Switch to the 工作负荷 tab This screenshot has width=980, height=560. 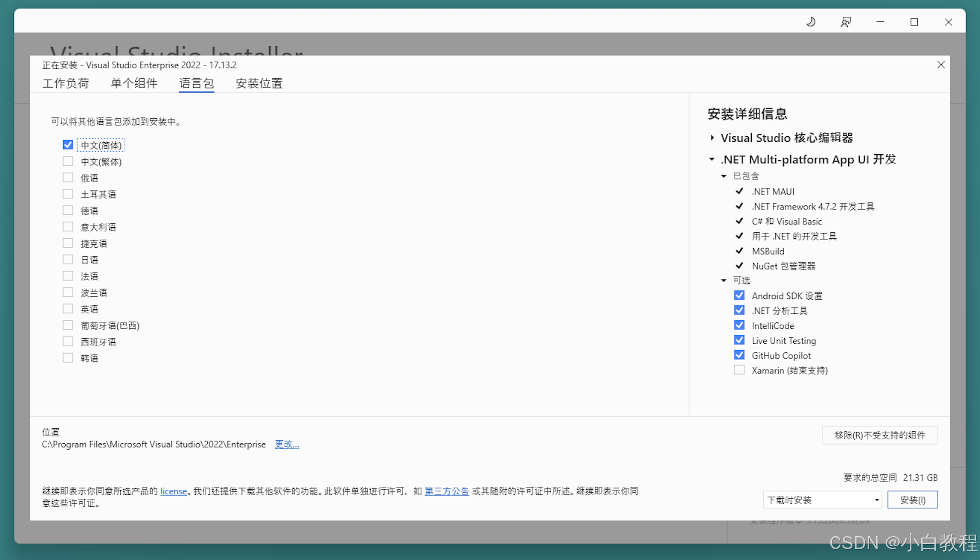pyautogui.click(x=66, y=83)
